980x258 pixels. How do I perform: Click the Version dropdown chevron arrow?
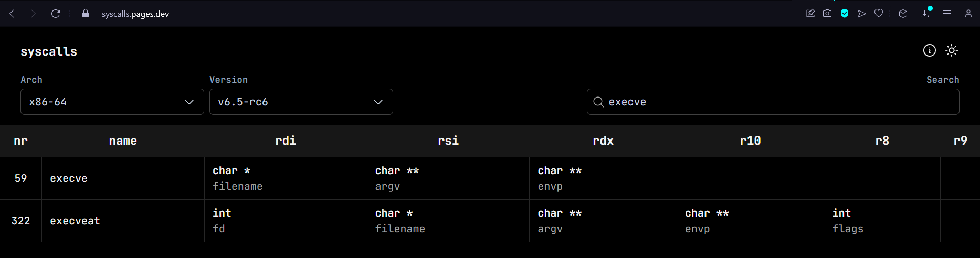[x=378, y=102]
